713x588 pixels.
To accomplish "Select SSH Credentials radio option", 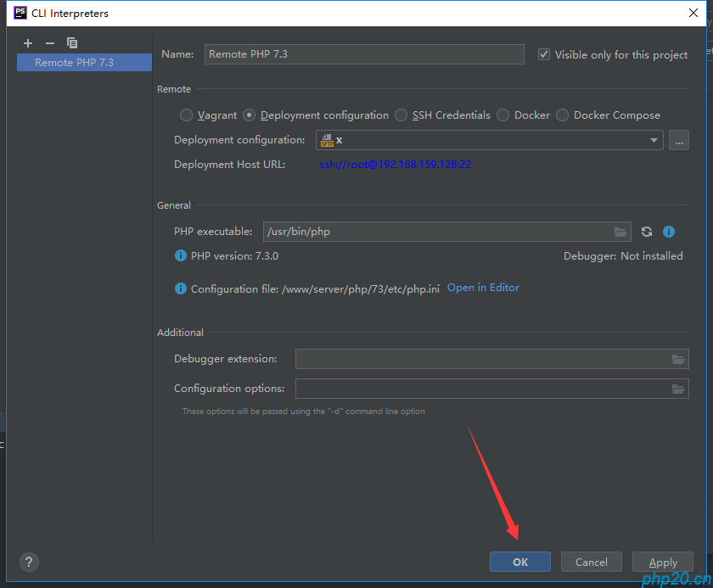I will pyautogui.click(x=401, y=115).
